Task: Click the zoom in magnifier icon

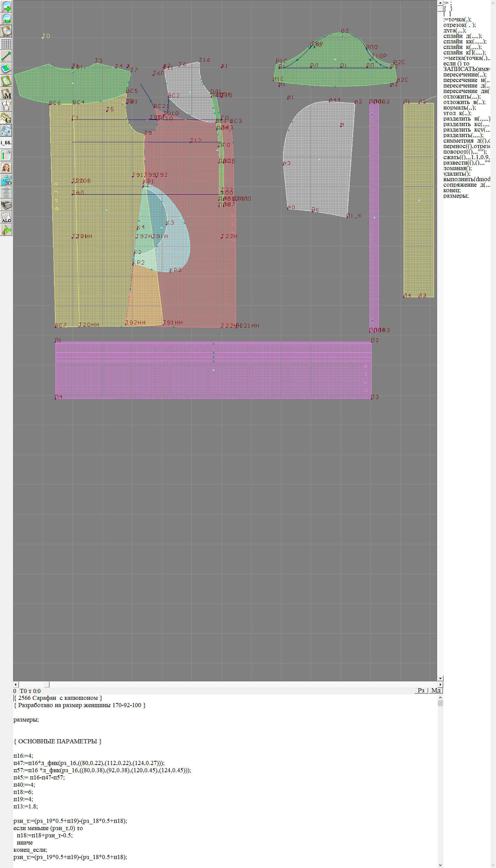Action: [6, 6]
